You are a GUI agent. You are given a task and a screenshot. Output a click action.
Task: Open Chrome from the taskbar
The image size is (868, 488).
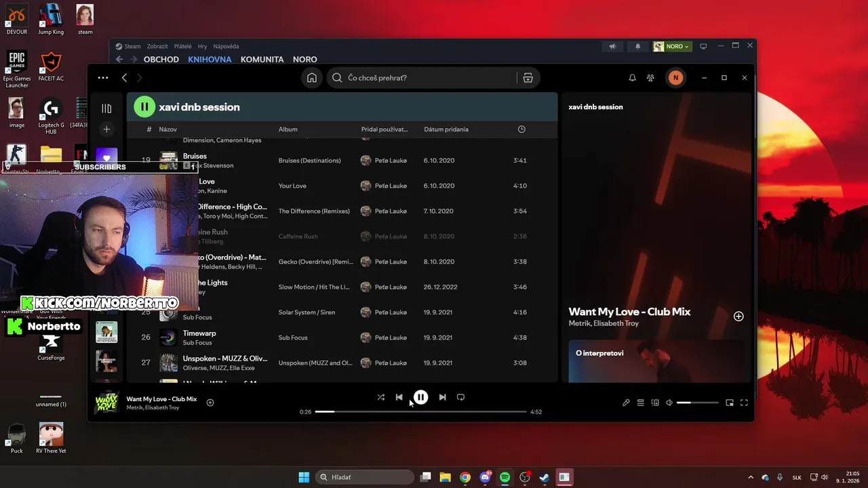[x=465, y=477]
